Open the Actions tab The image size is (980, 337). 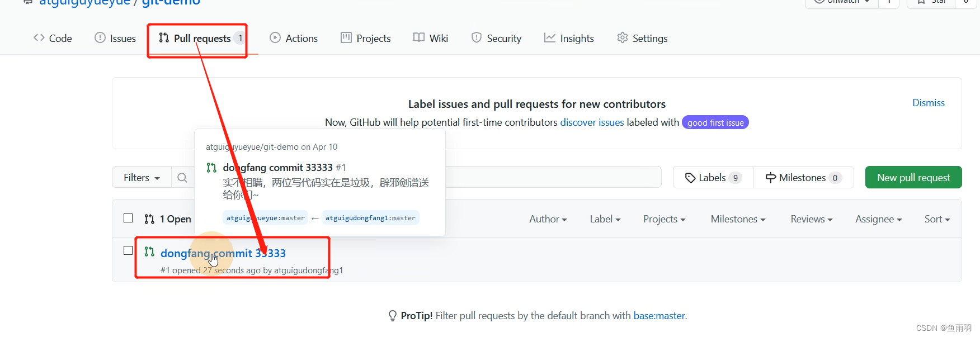(x=294, y=38)
